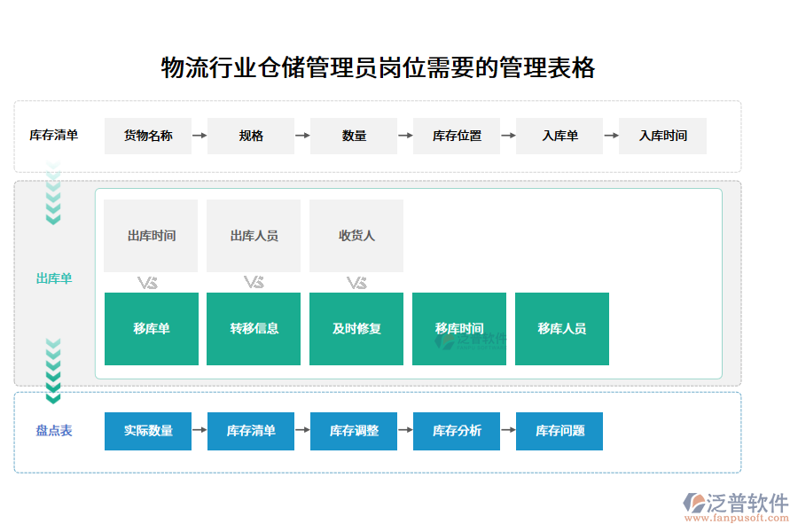Open the 数量 element
Viewport: 798px width, 532px height.
pos(354,136)
